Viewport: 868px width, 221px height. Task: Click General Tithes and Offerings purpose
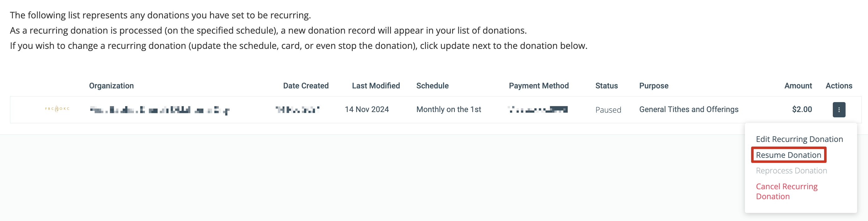pyautogui.click(x=689, y=110)
